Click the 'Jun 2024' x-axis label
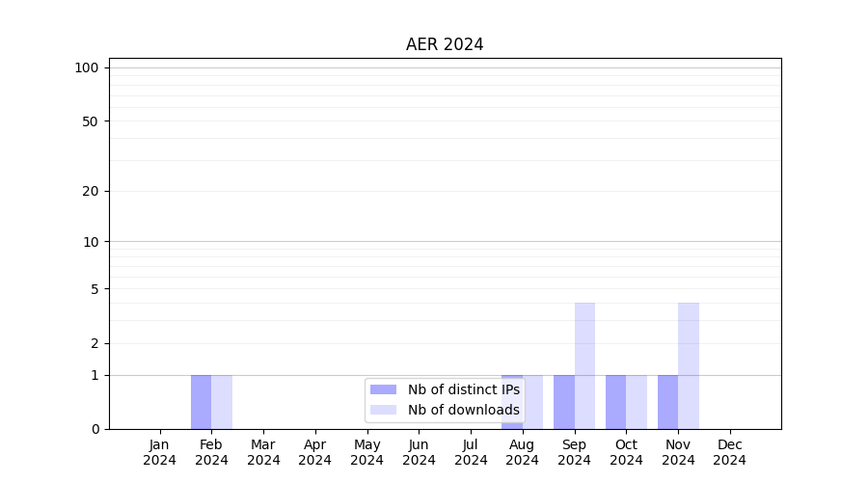The image size is (868, 482). [419, 452]
